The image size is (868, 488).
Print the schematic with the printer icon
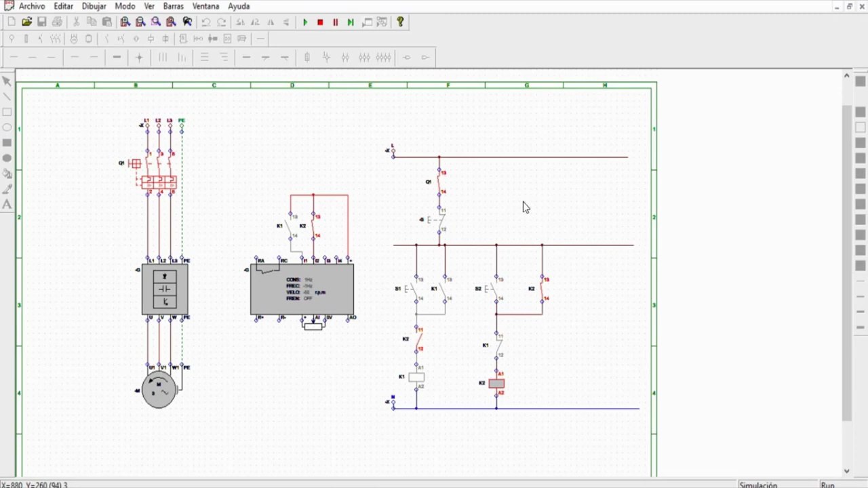[57, 22]
